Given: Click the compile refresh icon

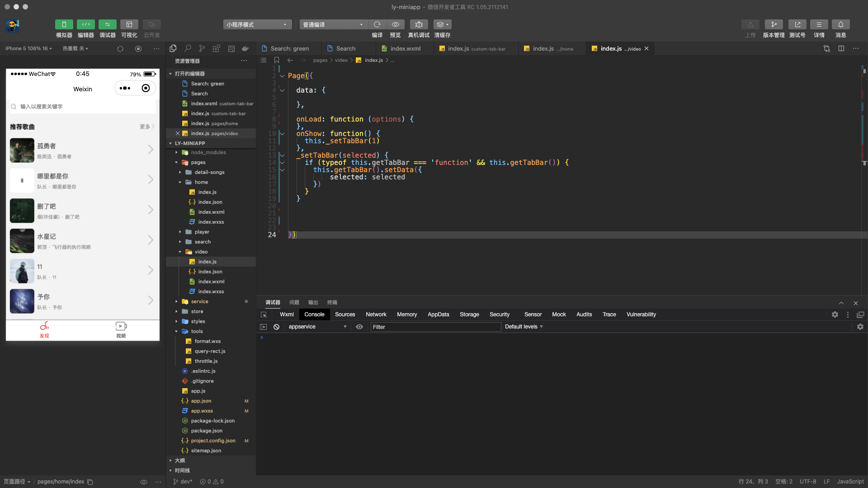Looking at the screenshot, I should pyautogui.click(x=377, y=24).
